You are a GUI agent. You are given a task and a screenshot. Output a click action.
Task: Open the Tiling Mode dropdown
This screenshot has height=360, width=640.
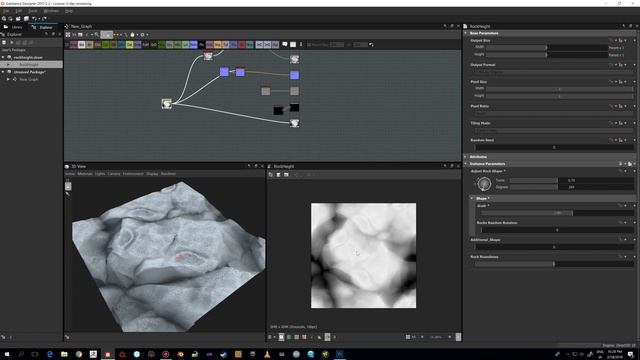[x=554, y=130]
